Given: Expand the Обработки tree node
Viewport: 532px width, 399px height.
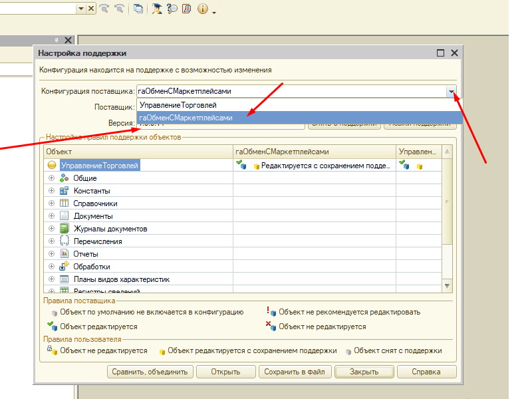Looking at the screenshot, I should coord(52,267).
